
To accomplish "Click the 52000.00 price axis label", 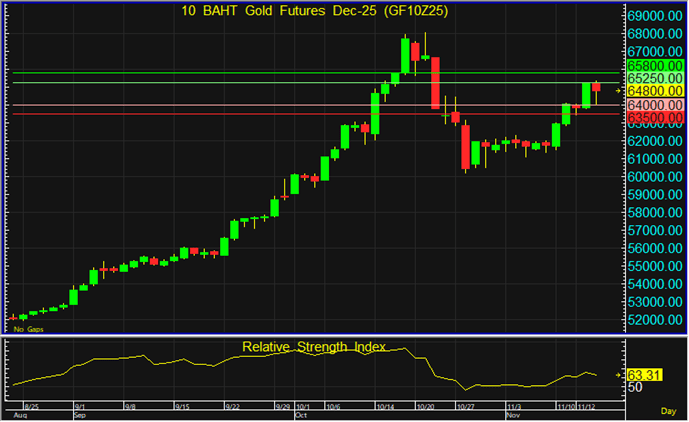I will 655,320.
